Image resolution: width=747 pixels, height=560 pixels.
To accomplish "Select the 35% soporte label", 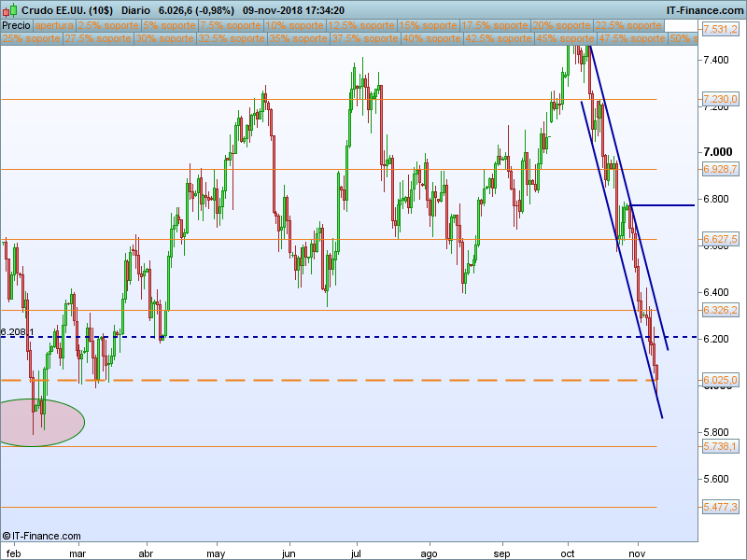I will click(x=298, y=38).
